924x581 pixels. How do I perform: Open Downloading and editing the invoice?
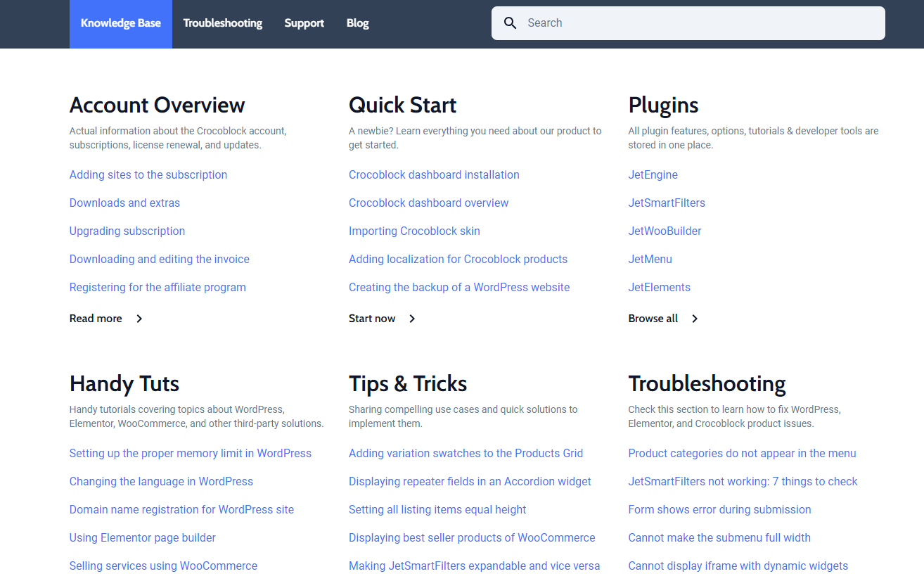click(x=160, y=259)
